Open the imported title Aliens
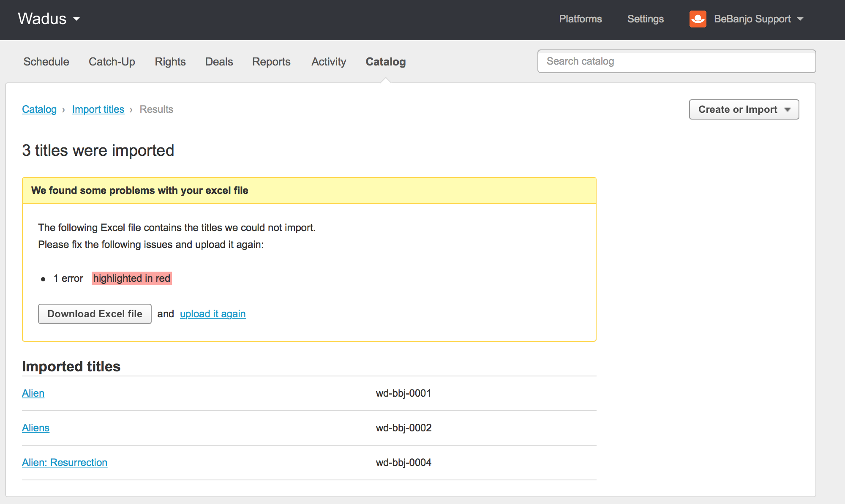This screenshot has height=504, width=845. click(x=35, y=428)
